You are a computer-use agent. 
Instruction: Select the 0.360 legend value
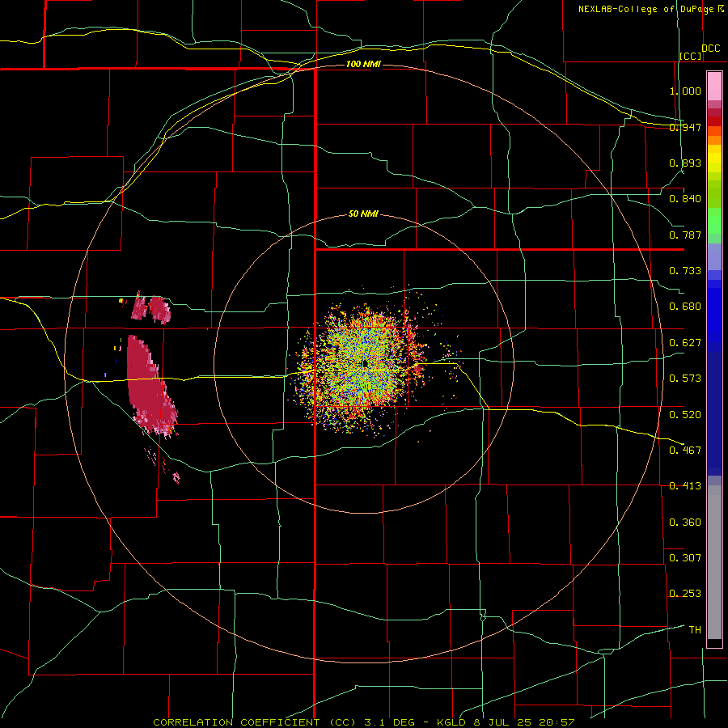pos(685,523)
